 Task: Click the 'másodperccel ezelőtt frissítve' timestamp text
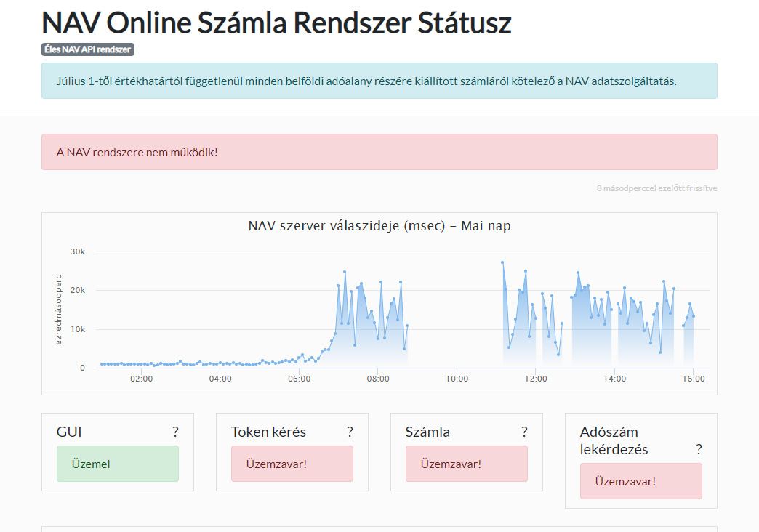coord(656,188)
